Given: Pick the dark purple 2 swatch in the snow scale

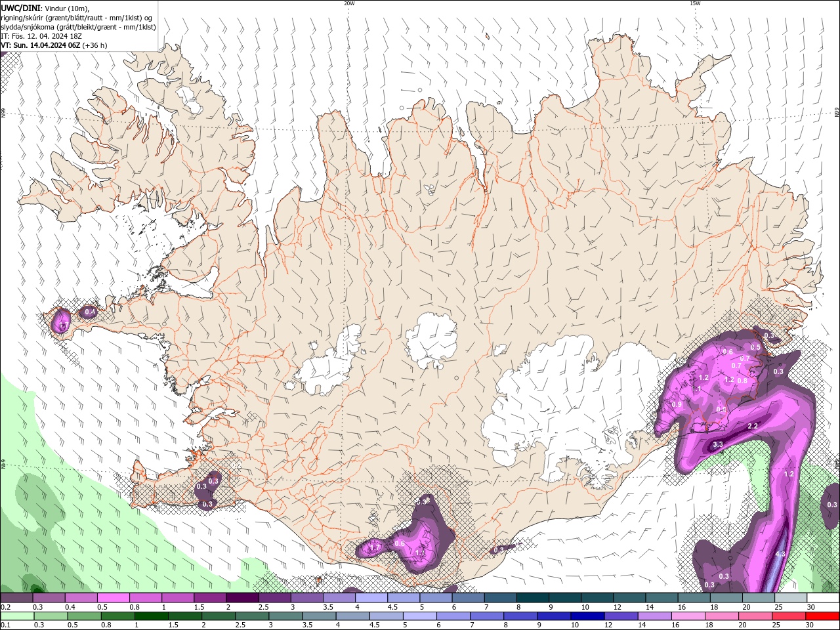Looking at the screenshot, I should (242, 598).
